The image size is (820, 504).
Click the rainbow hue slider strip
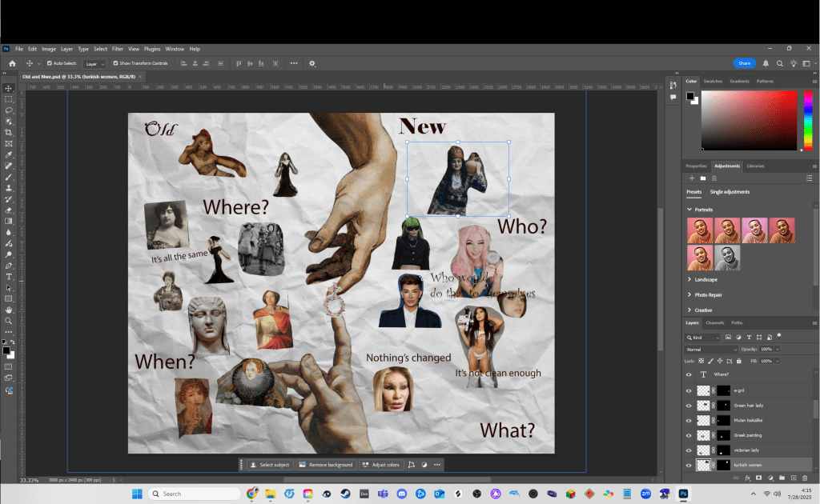pyautogui.click(x=807, y=120)
